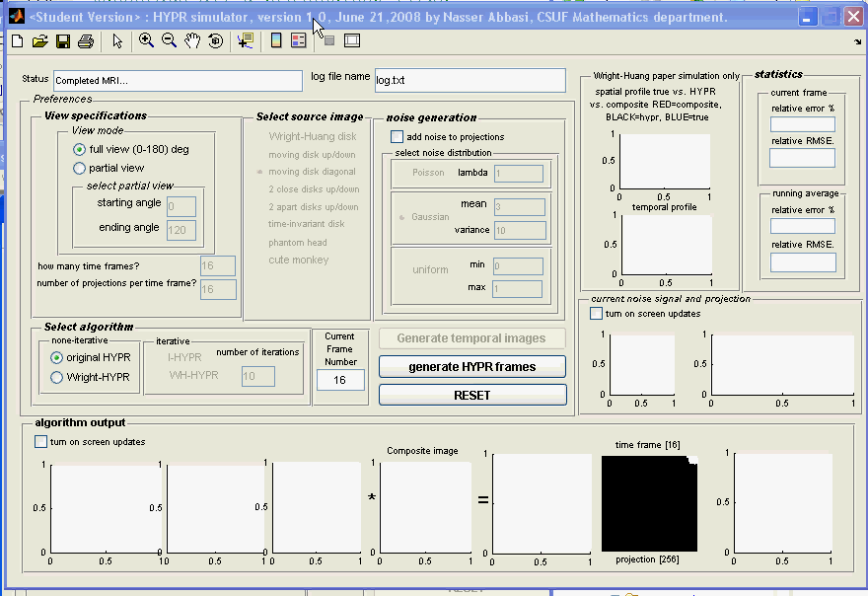This screenshot has height=596, width=868.
Task: Select the 'partial view' radio button
Action: click(80, 168)
